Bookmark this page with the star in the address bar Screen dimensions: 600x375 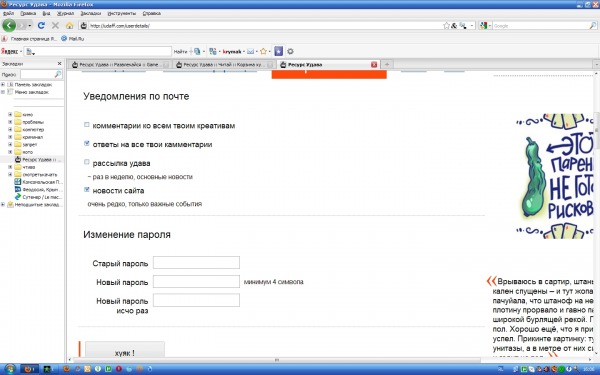[x=446, y=26]
